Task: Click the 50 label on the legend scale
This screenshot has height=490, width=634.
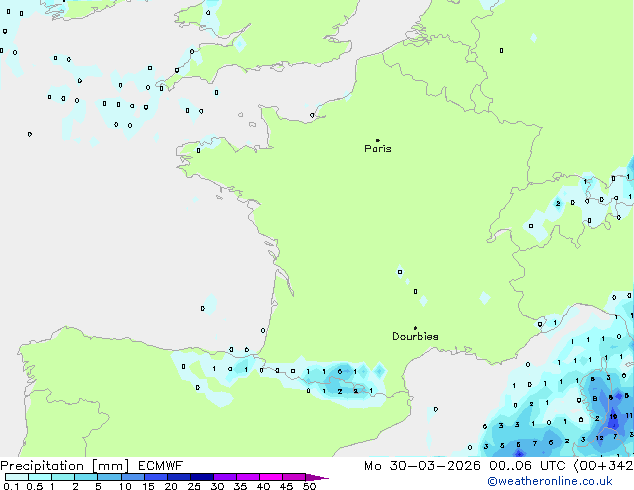Action: coord(309,486)
